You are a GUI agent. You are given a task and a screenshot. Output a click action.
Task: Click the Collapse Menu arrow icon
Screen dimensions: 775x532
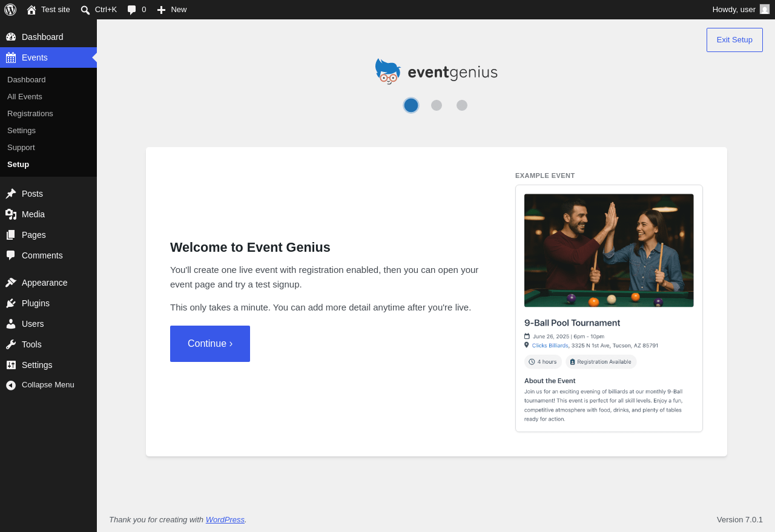click(11, 385)
